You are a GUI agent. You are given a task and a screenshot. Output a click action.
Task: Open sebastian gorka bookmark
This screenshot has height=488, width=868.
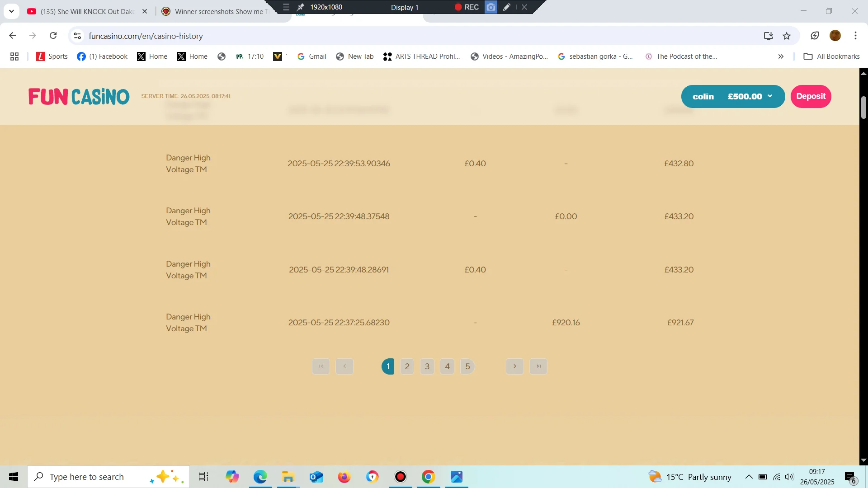(x=595, y=56)
